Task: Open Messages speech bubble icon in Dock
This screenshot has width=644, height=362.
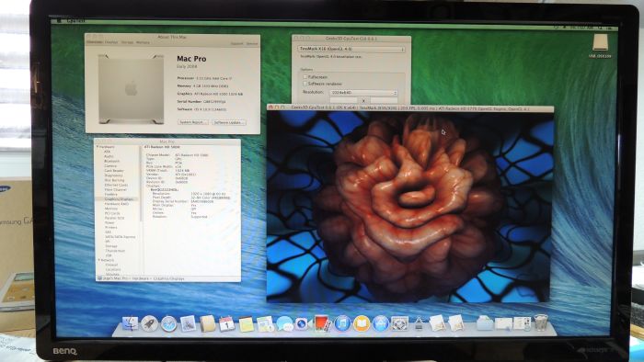Action: (284, 323)
